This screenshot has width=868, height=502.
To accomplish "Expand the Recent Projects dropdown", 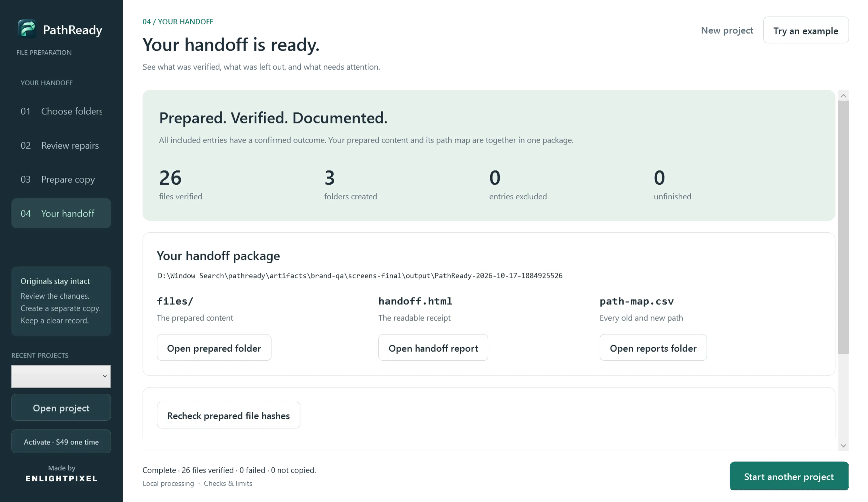I will [x=61, y=376].
